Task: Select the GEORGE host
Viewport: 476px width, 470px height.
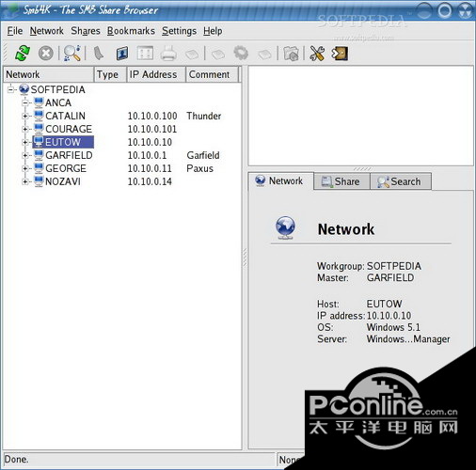Action: (66, 168)
